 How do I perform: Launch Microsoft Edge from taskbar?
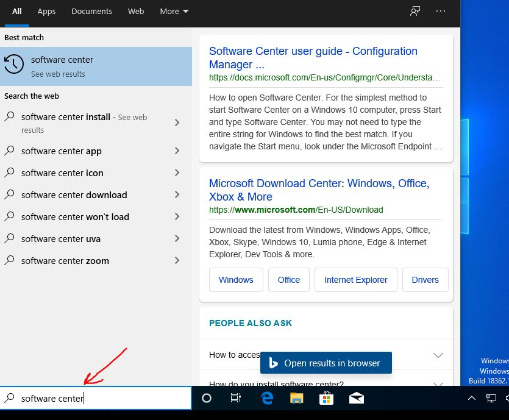click(x=266, y=398)
